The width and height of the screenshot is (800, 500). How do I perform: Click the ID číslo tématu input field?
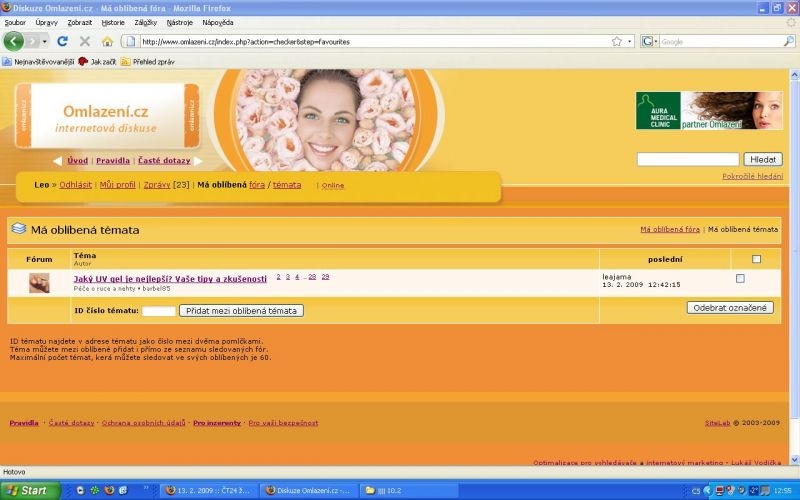coord(158,311)
